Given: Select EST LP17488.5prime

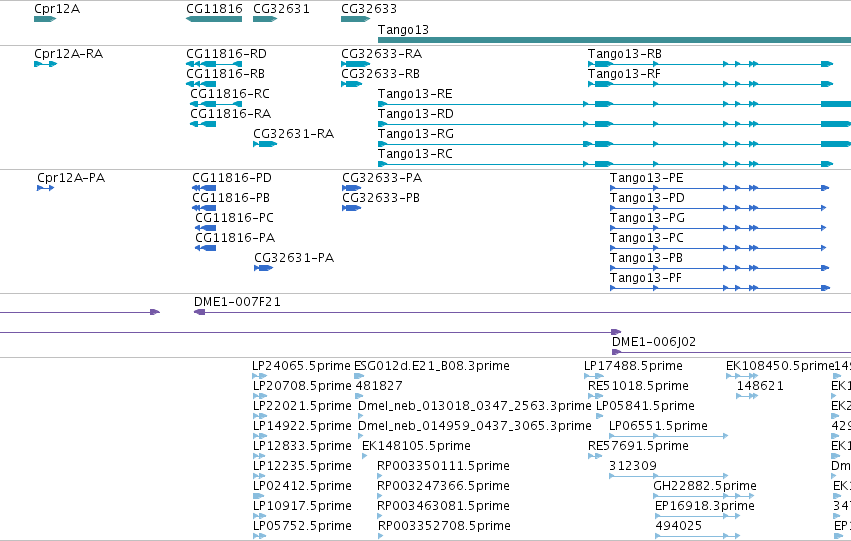Looking at the screenshot, I should pos(633,366).
